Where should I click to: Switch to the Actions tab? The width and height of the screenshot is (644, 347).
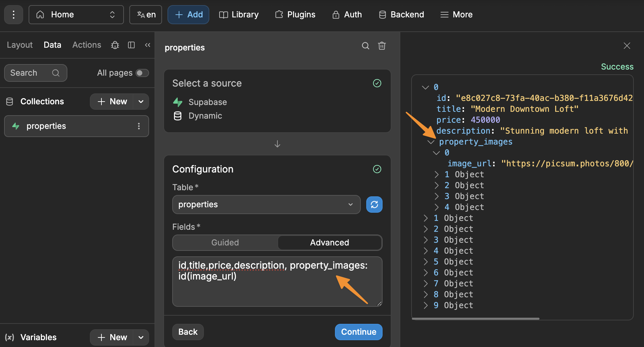tap(86, 45)
